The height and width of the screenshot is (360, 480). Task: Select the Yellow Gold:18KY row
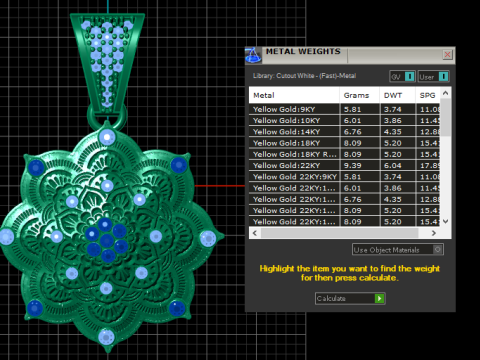345,143
